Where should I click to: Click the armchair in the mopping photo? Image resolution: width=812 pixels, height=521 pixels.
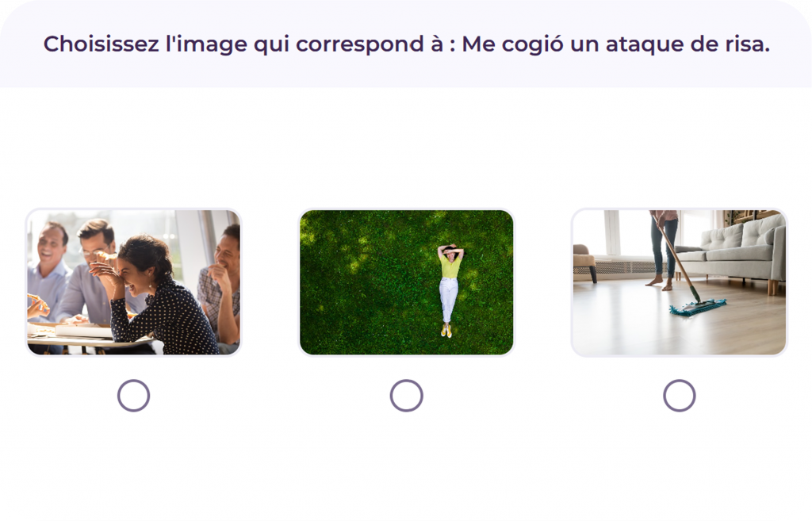[x=584, y=259]
